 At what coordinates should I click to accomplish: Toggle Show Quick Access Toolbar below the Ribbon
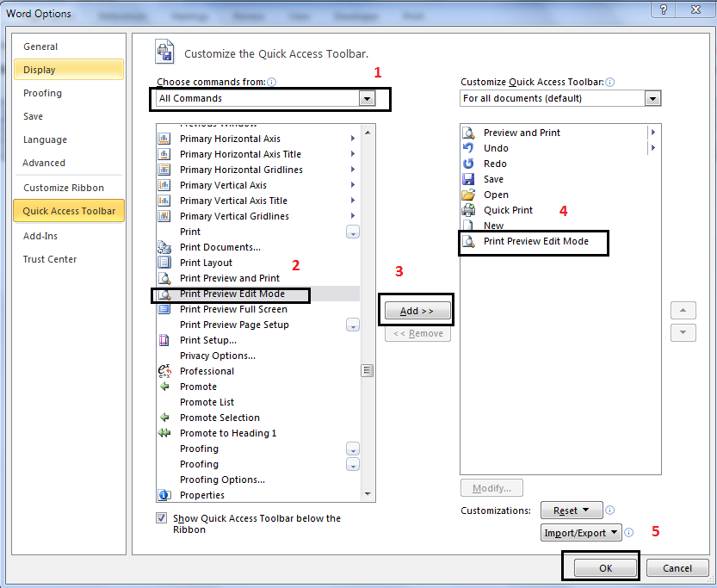[162, 518]
